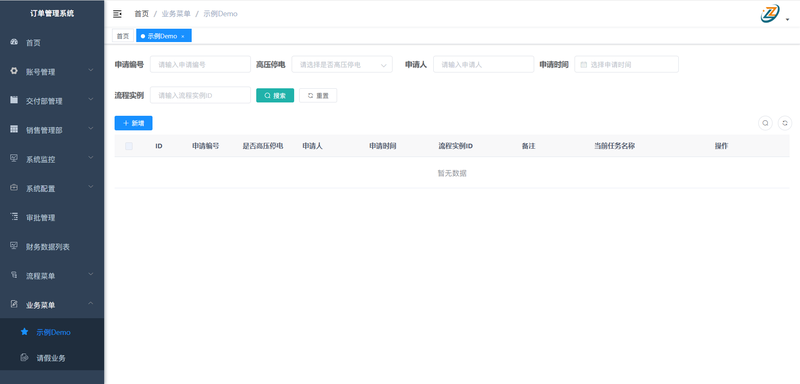Viewport: 800px width, 384px height.
Task: Click the 申请时间 column header
Action: coord(383,146)
